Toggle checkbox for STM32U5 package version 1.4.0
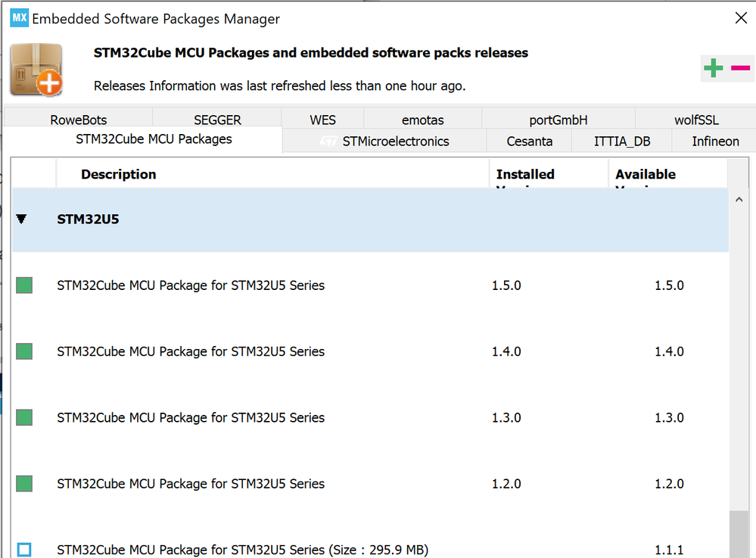Viewport: 756px width, 558px height. click(x=24, y=351)
